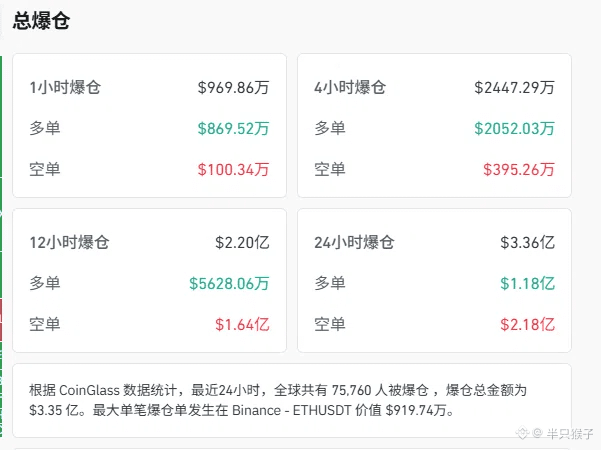The image size is (601, 450).
Task: Select the 12小时爆仓 card title
Action: tap(69, 242)
